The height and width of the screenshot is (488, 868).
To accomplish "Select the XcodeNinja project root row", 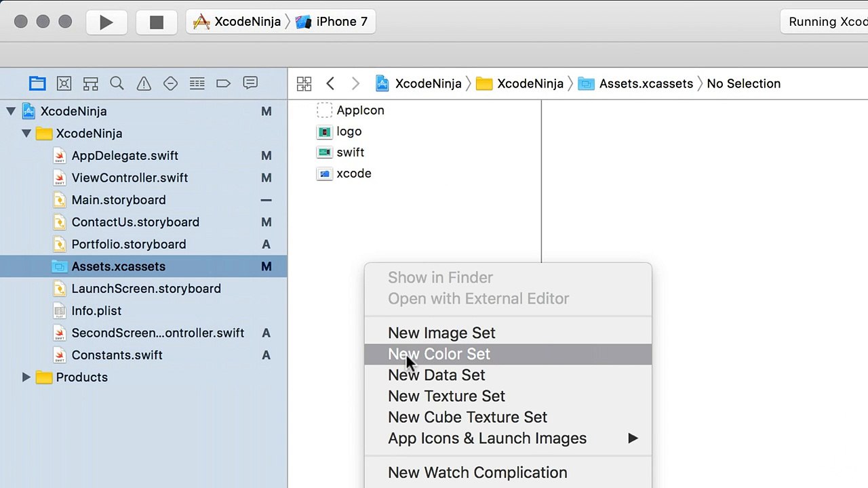I will point(144,111).
